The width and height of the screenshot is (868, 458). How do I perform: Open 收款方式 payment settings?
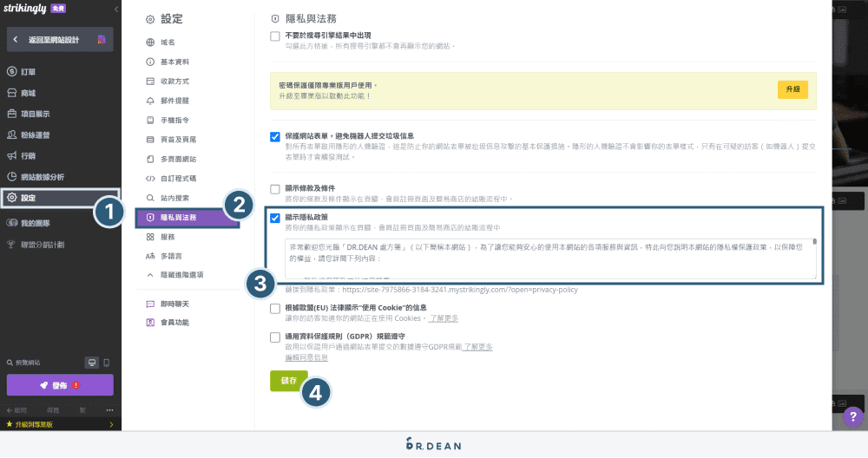(168, 82)
